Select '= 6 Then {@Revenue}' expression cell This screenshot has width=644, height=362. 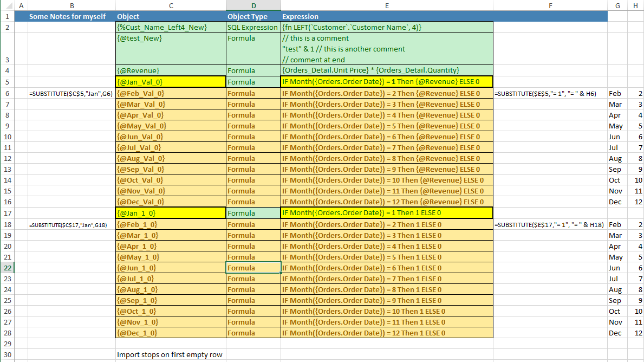point(387,137)
